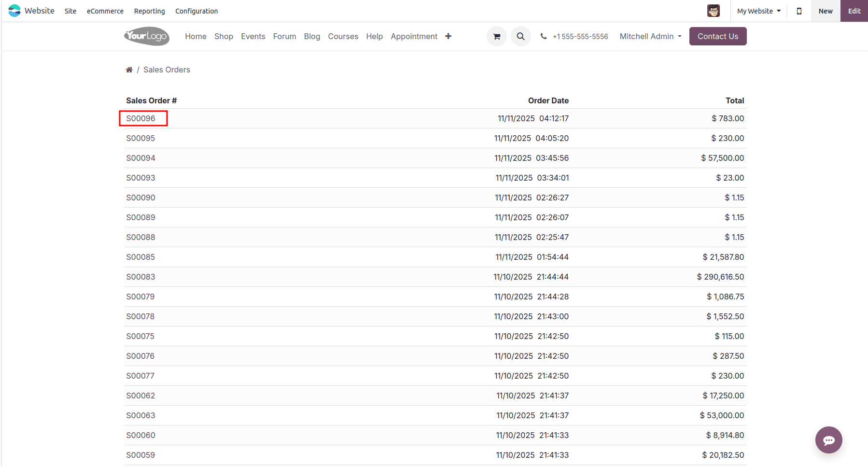This screenshot has height=467, width=868.
Task: Open sales order S00083
Action: tap(140, 277)
